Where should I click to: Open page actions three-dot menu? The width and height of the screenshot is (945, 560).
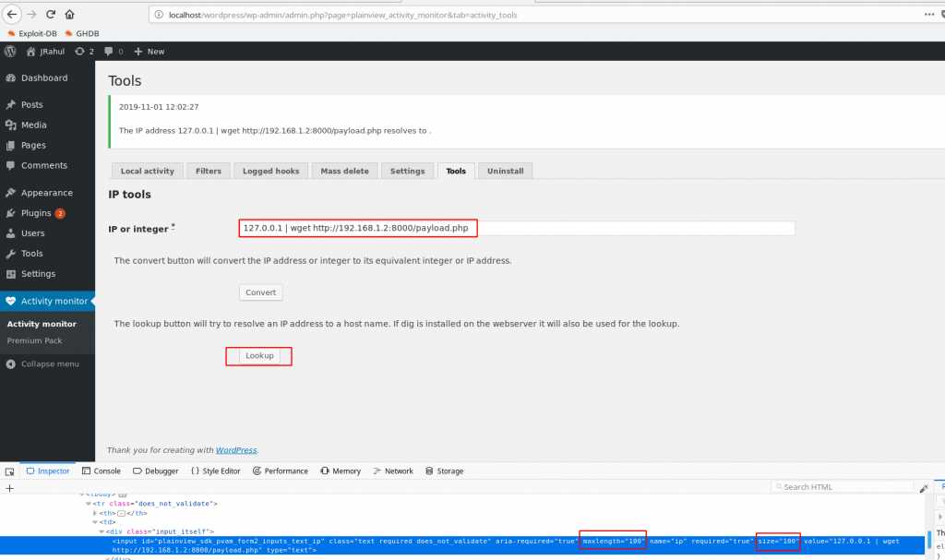pyautogui.click(x=928, y=15)
